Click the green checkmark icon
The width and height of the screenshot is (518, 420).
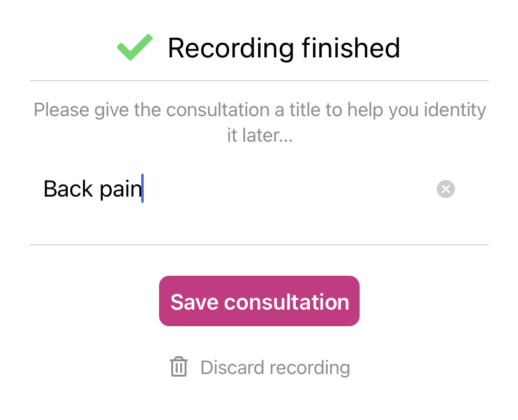(135, 47)
